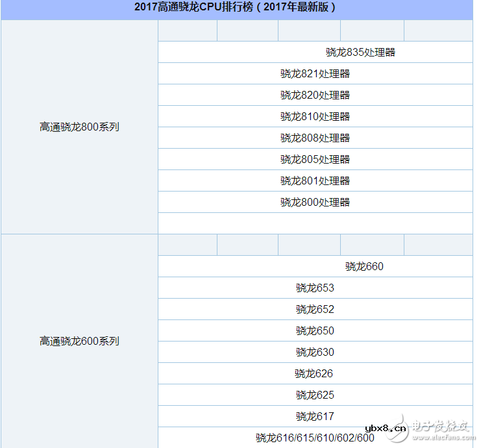Select the 骁龙660 entry
The image size is (481, 448).
point(364,267)
